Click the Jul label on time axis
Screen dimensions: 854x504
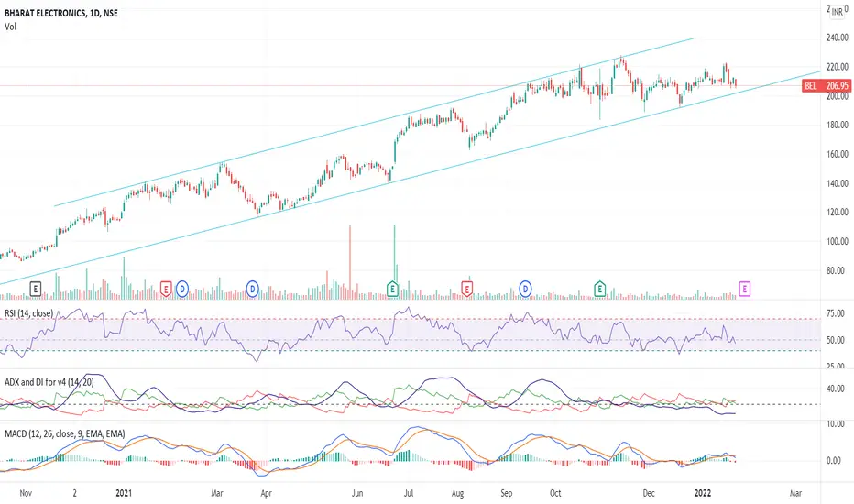pos(409,493)
